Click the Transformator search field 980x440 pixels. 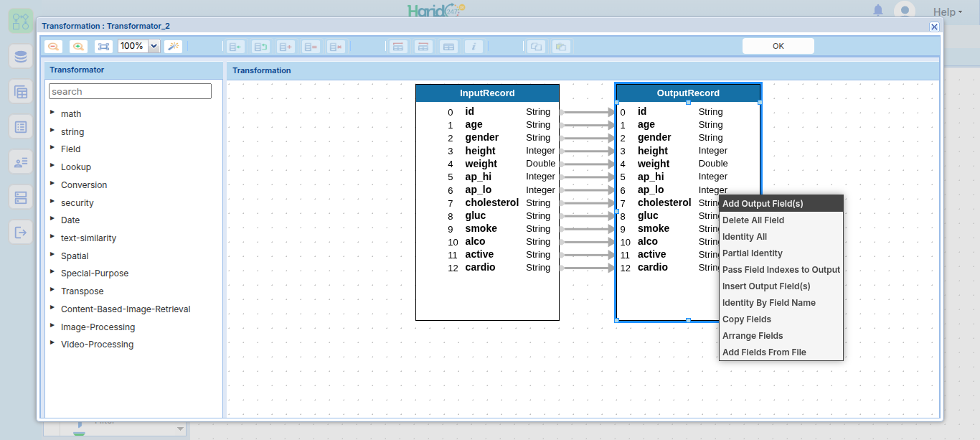pos(130,91)
